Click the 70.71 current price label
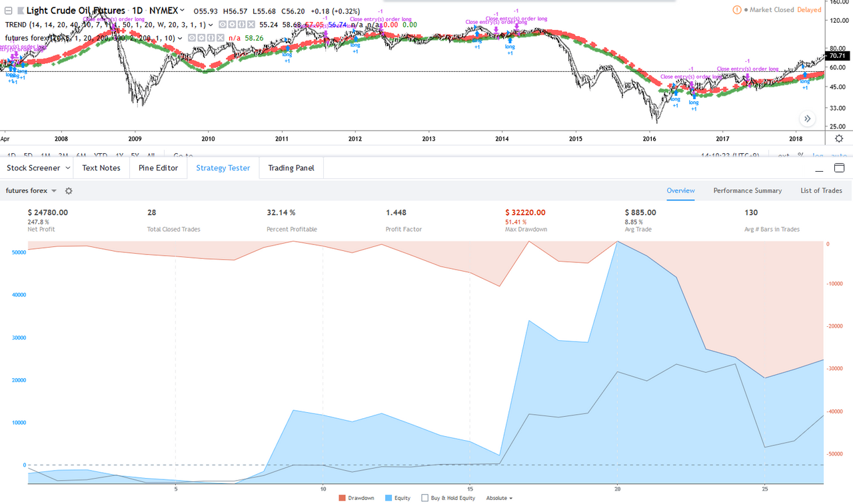Viewport: 853px width, 504px height. point(837,56)
